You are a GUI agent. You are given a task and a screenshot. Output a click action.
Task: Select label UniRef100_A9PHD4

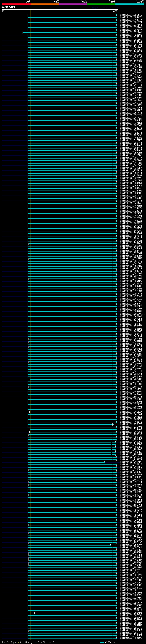tap(131, 93)
